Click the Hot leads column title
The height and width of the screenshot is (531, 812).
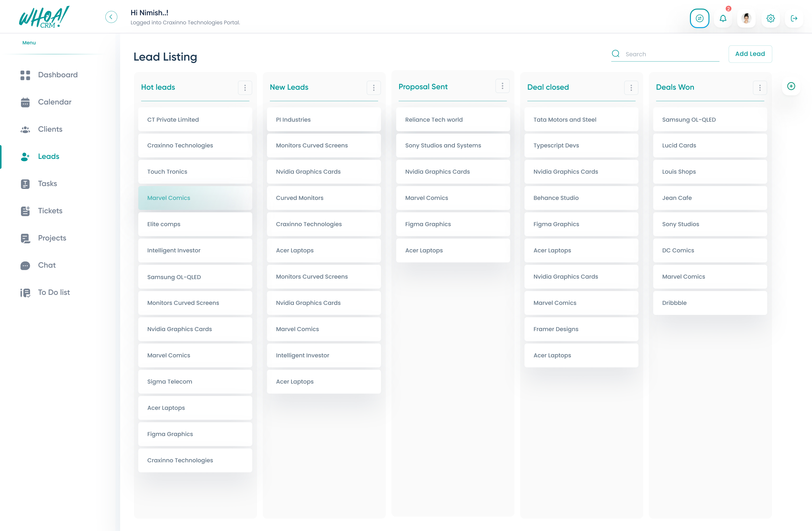coord(158,87)
